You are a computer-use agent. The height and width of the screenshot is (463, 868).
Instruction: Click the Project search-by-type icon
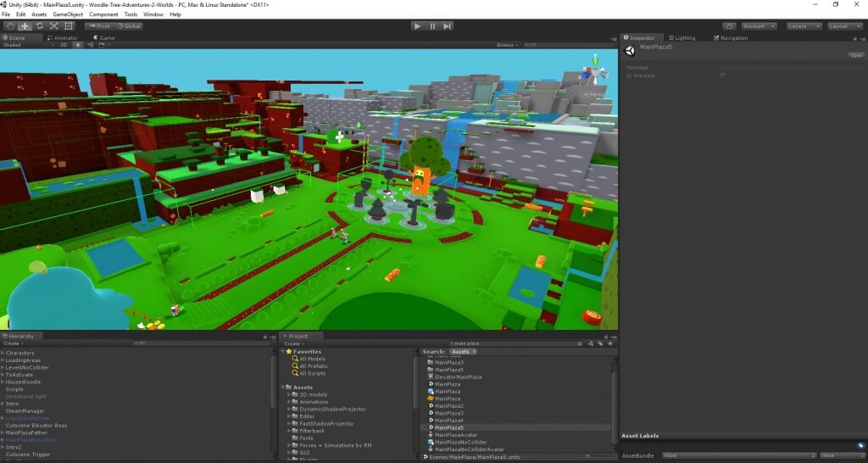pyautogui.click(x=590, y=344)
